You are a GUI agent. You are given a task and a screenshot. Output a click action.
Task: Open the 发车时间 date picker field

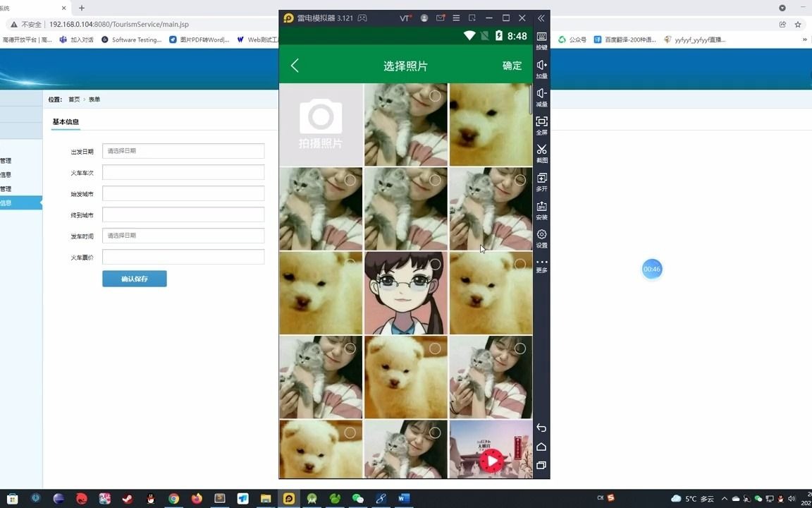pyautogui.click(x=183, y=236)
